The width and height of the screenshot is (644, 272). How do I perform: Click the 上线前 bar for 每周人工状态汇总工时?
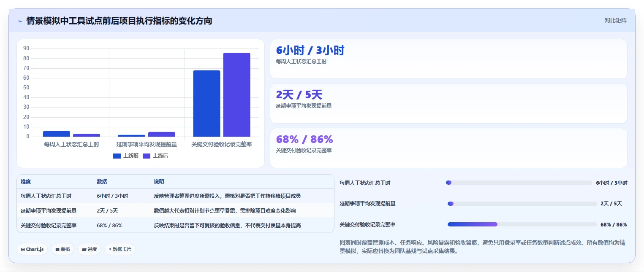[56, 134]
